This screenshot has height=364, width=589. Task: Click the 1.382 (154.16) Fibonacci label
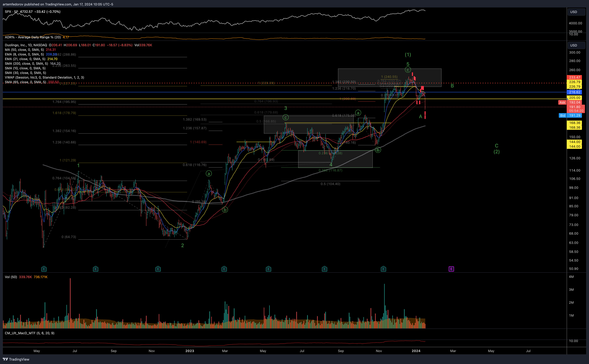click(x=64, y=131)
